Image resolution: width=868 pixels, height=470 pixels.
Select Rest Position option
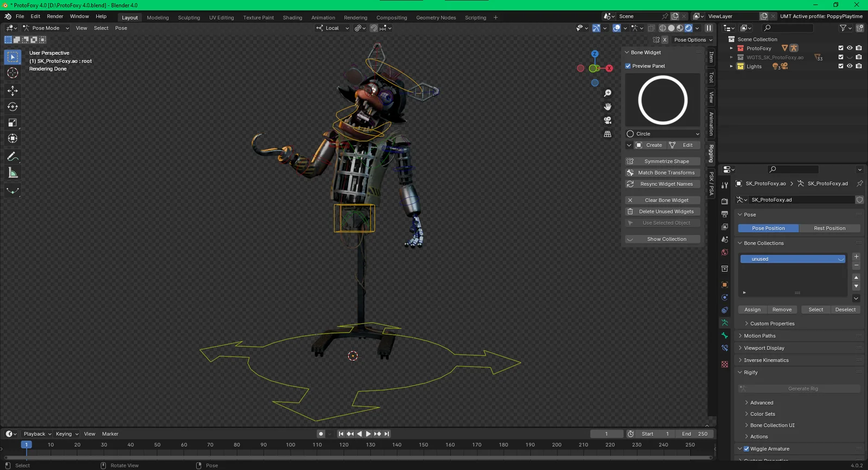click(x=829, y=228)
